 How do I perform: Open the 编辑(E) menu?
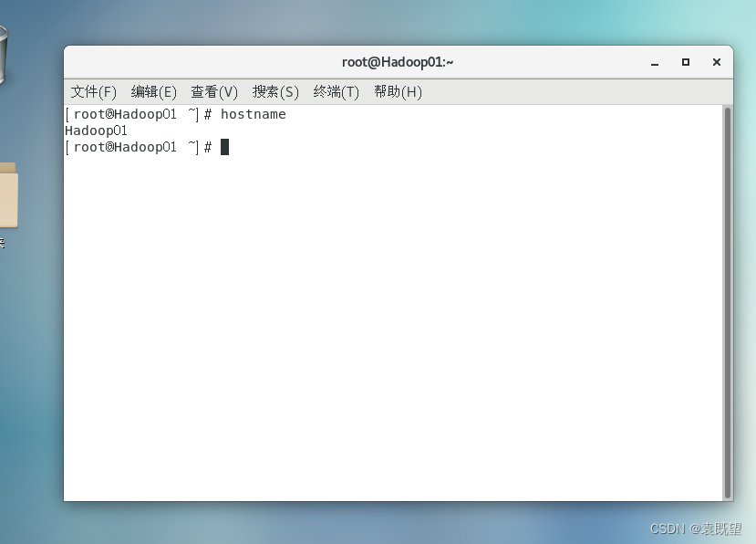click(x=154, y=91)
